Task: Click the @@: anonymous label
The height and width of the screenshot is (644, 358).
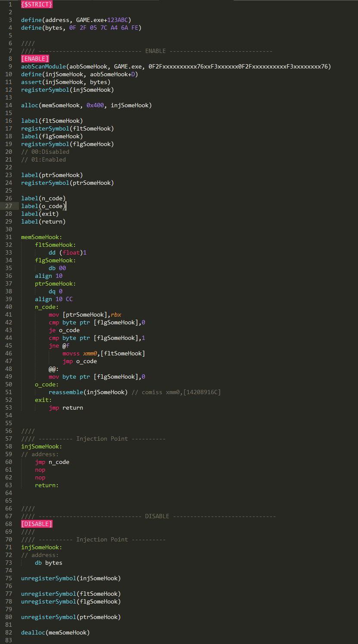Action: pos(54,369)
